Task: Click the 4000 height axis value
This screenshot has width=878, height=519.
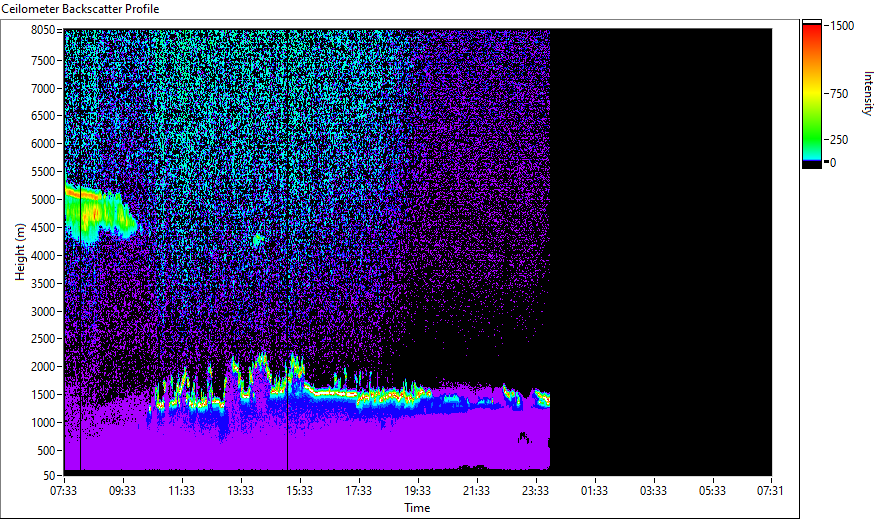Action: (43, 256)
